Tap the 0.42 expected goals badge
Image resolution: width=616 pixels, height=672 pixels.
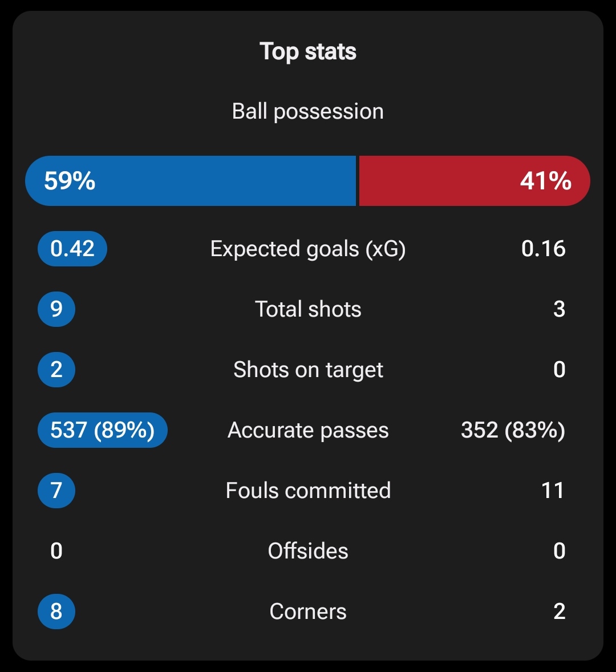pyautogui.click(x=72, y=249)
